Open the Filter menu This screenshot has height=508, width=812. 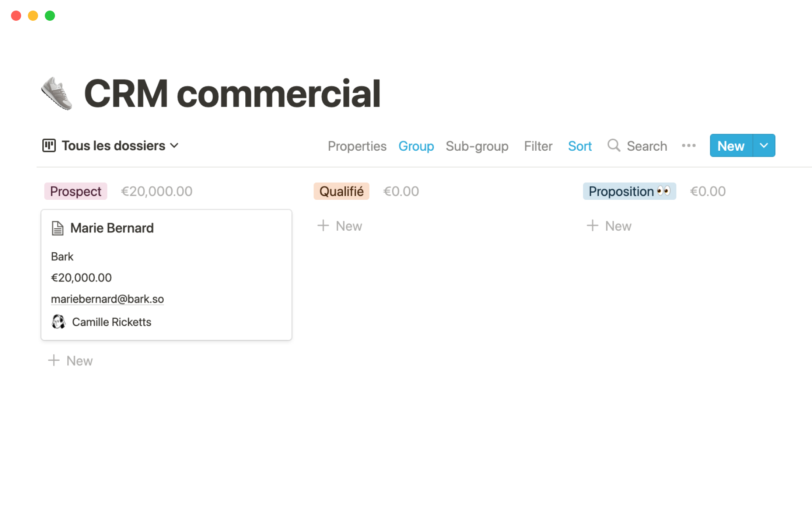point(538,146)
